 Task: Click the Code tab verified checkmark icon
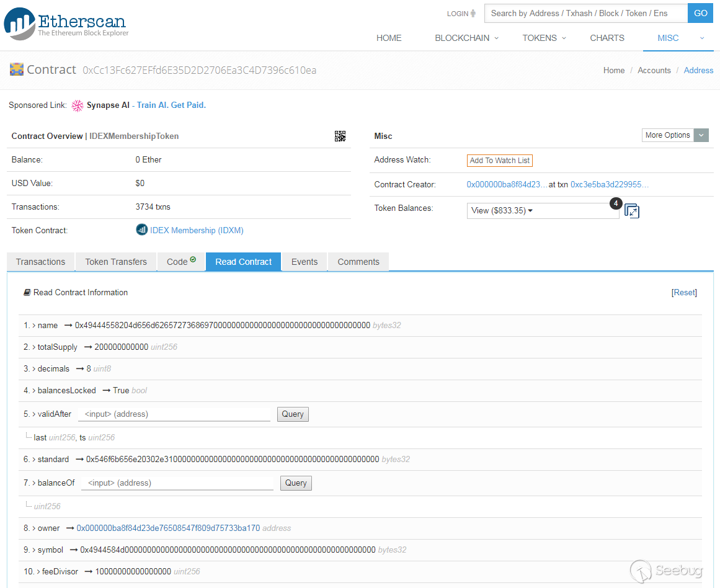pos(193,259)
